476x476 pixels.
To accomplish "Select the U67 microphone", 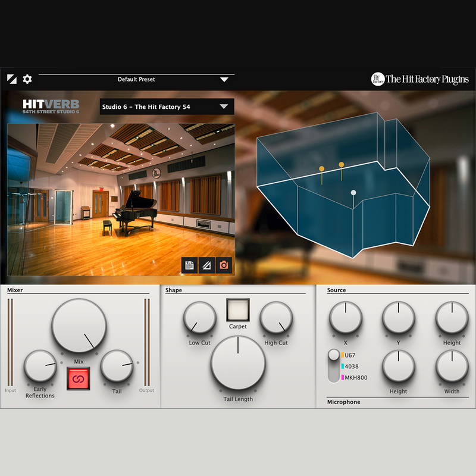I will 349,355.
